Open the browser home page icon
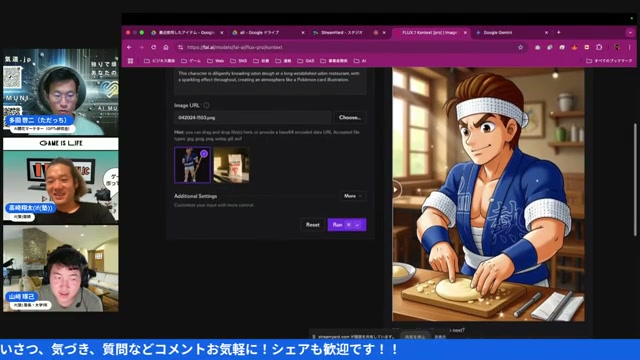Viewport: 640px width, 360px height. click(166, 47)
